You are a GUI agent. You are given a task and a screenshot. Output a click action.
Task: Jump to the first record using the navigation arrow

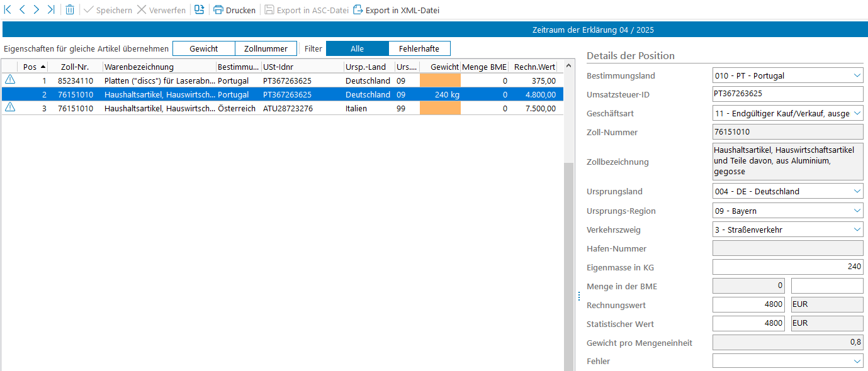point(8,10)
